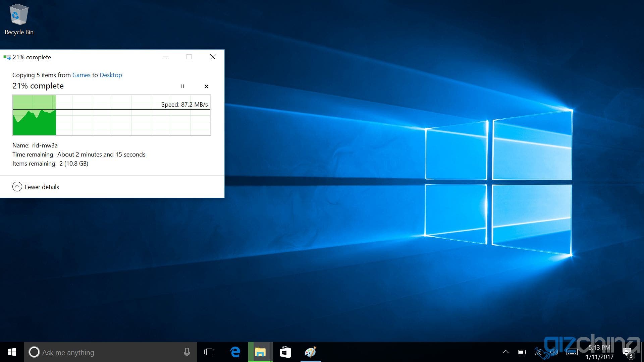This screenshot has height=362, width=644.
Task: Open File Explorer from the taskbar
Action: 260,352
